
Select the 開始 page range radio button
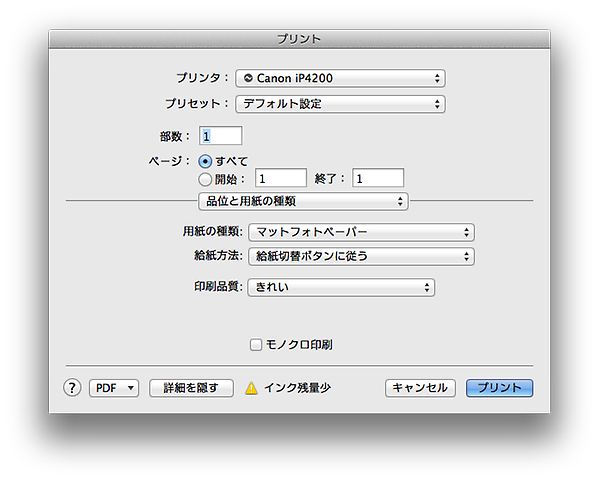[205, 179]
